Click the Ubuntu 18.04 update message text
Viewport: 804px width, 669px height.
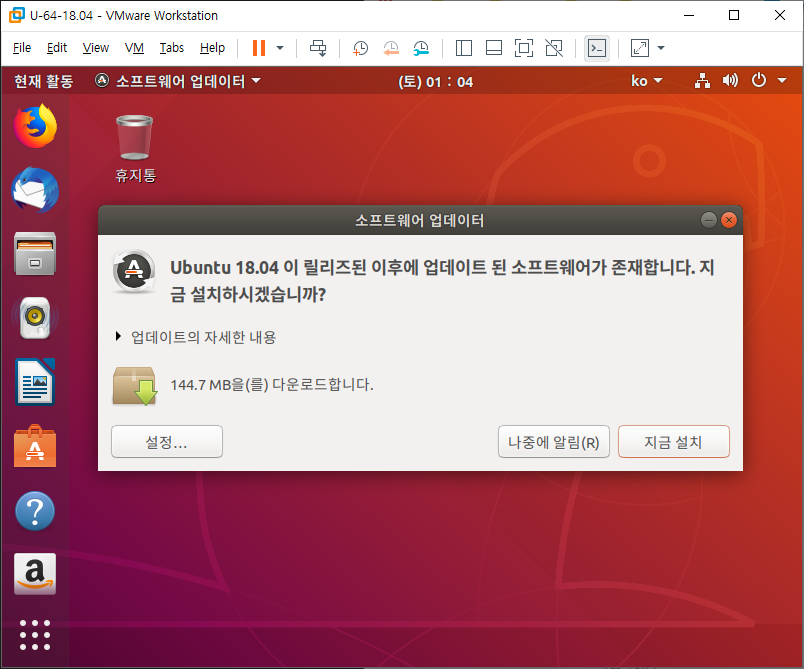[x=442, y=280]
